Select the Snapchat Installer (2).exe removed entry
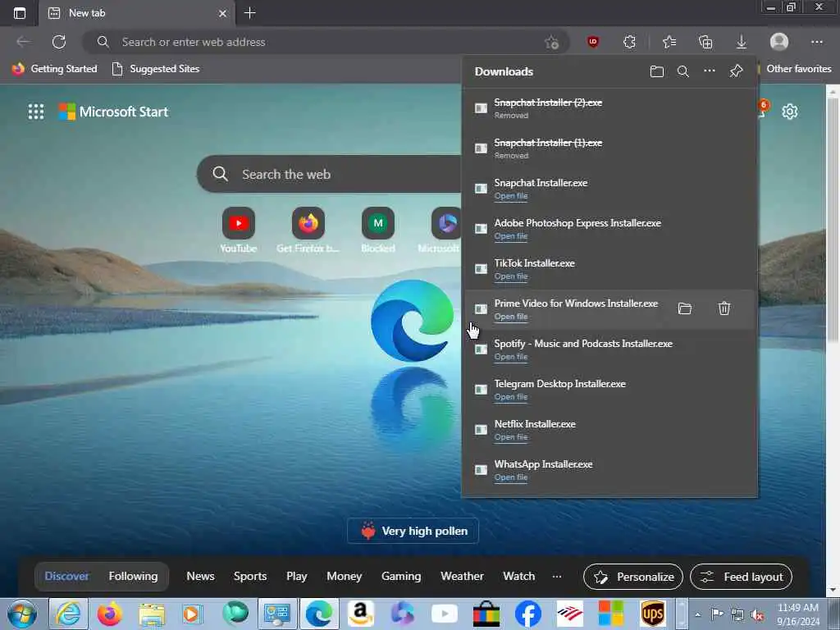Image resolution: width=840 pixels, height=630 pixels. click(x=609, y=108)
